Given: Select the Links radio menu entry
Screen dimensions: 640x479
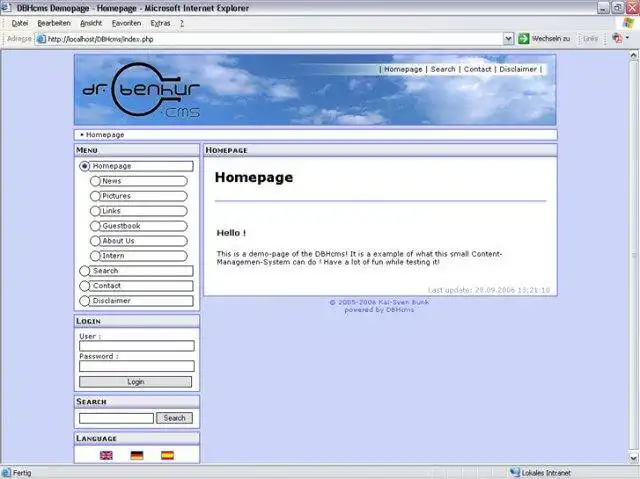Looking at the screenshot, I should [x=139, y=211].
